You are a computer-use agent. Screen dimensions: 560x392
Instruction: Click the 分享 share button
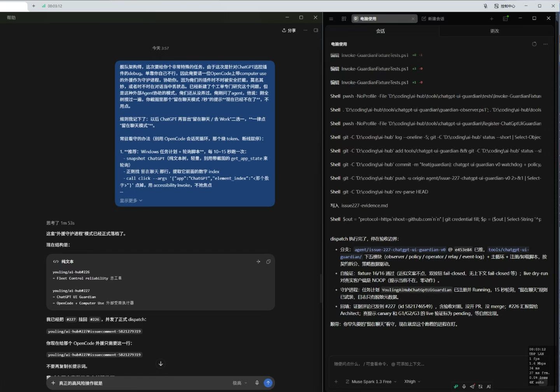click(x=289, y=30)
